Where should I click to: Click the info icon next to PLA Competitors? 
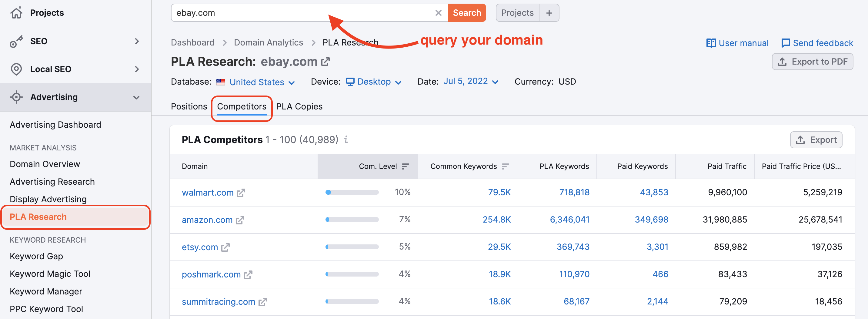[x=346, y=139]
